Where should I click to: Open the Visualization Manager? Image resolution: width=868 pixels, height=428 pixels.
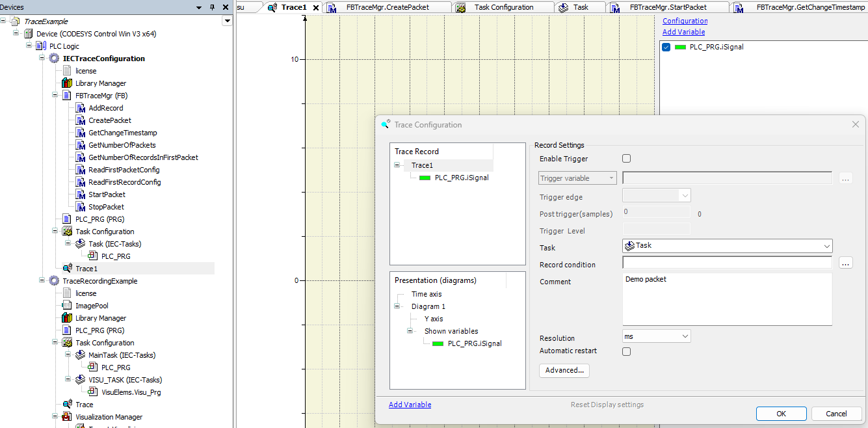109,416
